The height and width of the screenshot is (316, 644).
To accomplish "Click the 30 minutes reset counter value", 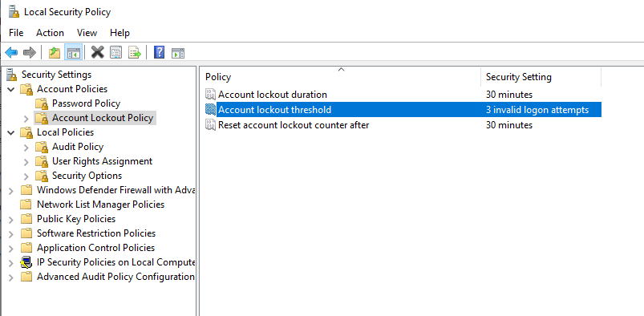I will coord(509,125).
